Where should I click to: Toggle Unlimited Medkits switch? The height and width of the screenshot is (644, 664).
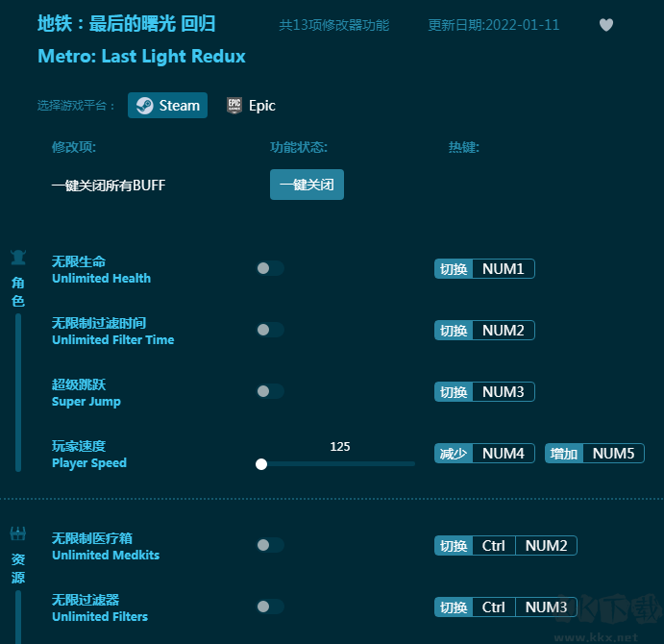[x=270, y=545]
